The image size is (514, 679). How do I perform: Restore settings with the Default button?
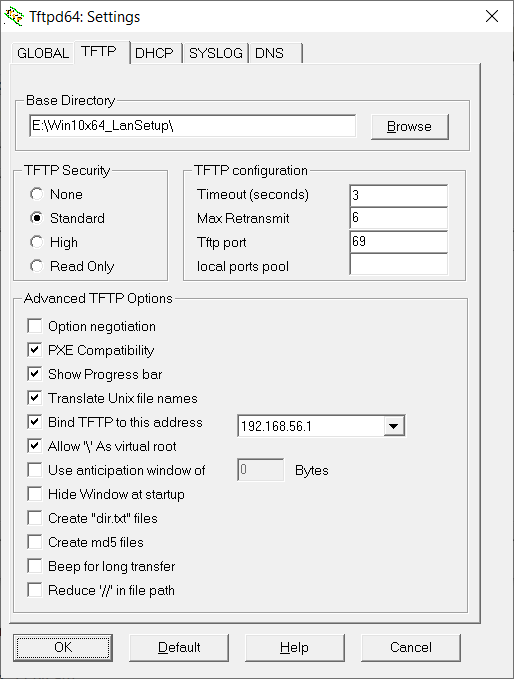tap(179, 647)
